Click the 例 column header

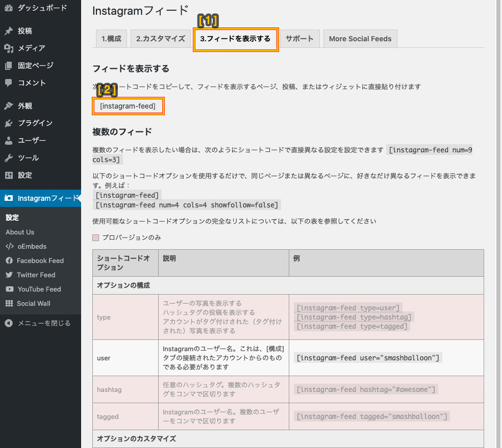(386, 263)
